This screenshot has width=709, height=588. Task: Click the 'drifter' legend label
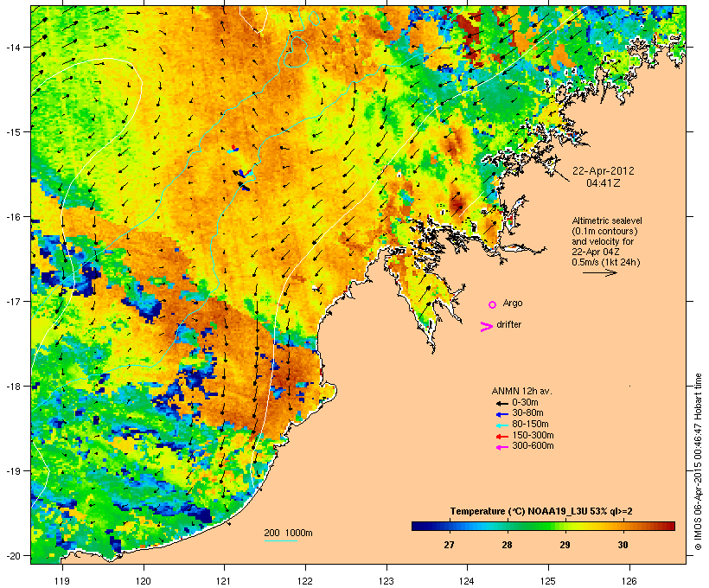(508, 324)
